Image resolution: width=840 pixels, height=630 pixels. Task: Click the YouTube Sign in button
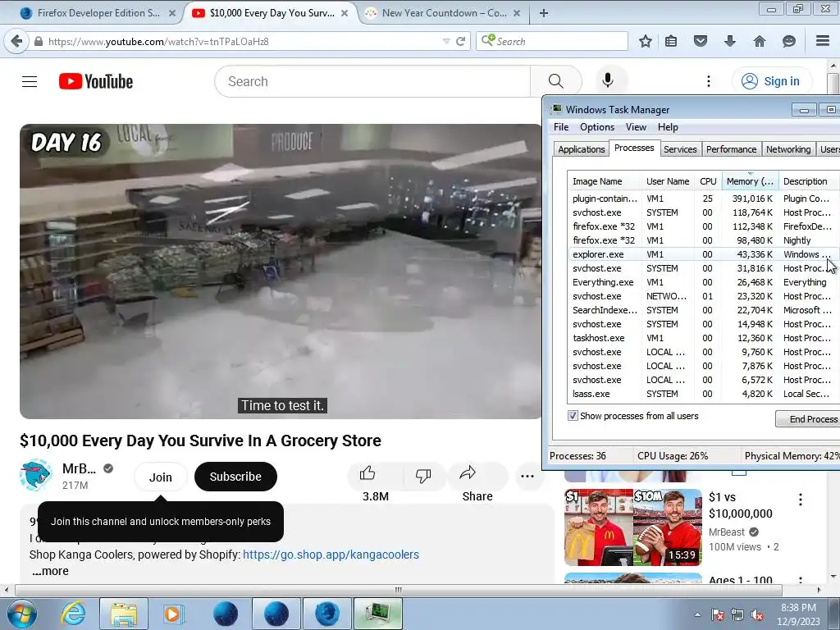pos(772,81)
